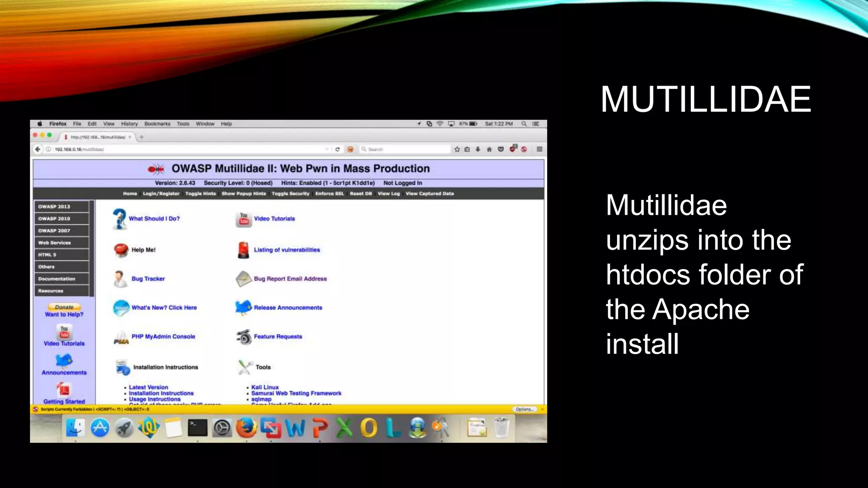
Task: Expand the Others sidebar menu
Action: pyautogui.click(x=62, y=267)
